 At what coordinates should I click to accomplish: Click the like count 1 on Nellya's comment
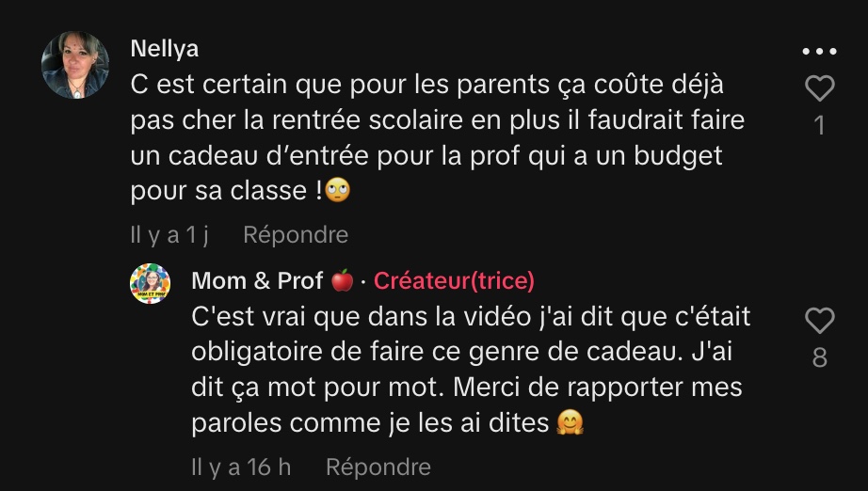click(x=820, y=125)
